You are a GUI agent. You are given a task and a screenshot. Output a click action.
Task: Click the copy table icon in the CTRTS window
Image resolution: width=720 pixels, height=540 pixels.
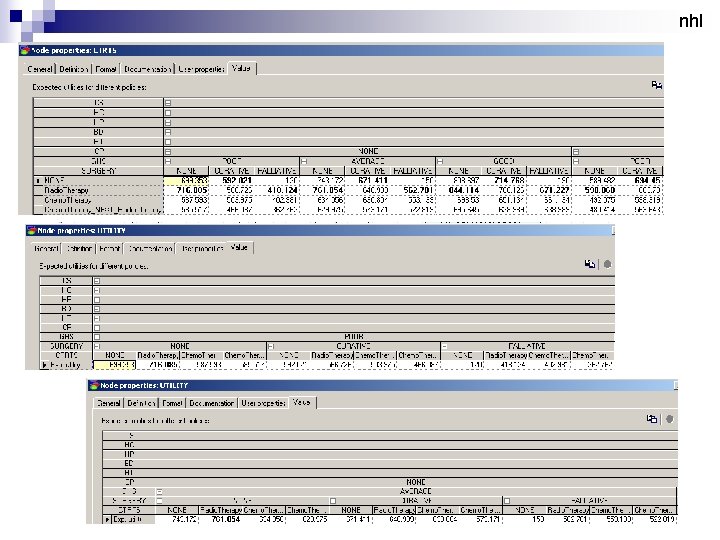(x=657, y=85)
